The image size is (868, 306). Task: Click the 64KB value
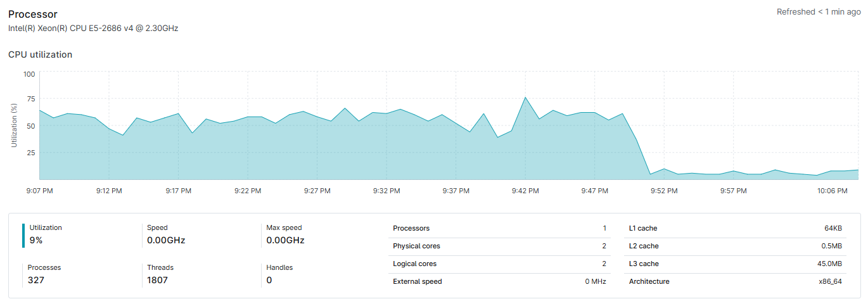coord(833,228)
